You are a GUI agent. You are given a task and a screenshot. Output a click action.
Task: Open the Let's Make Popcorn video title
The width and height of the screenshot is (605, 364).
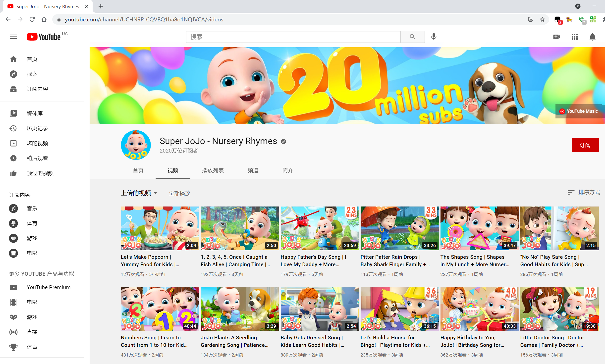(150, 260)
